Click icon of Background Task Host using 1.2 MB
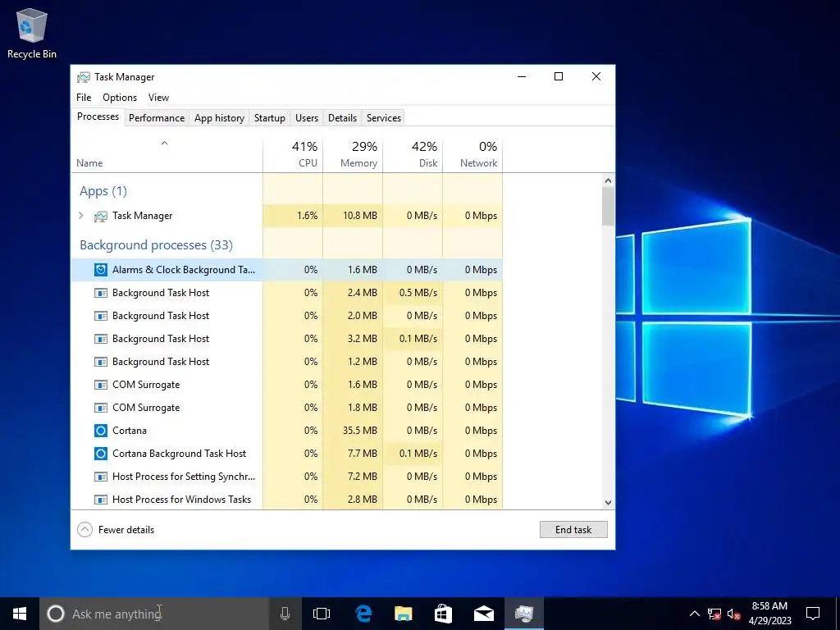This screenshot has width=840, height=630. pyautogui.click(x=100, y=362)
